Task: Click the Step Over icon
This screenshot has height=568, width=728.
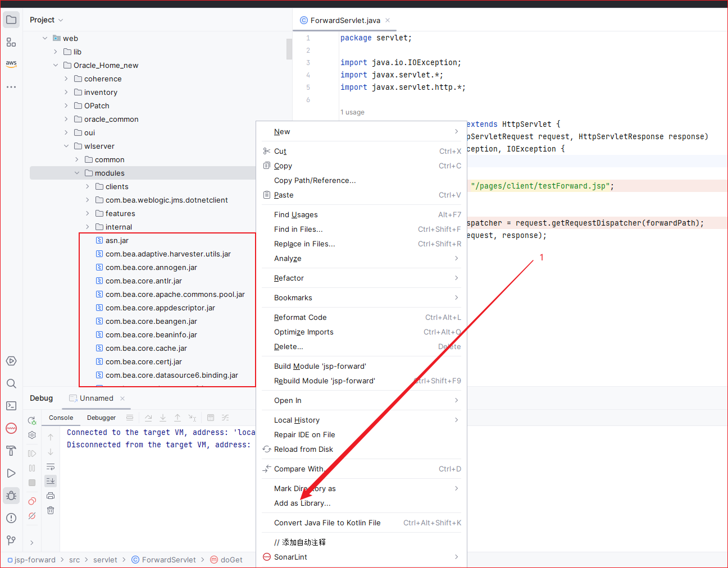Action: click(x=148, y=418)
